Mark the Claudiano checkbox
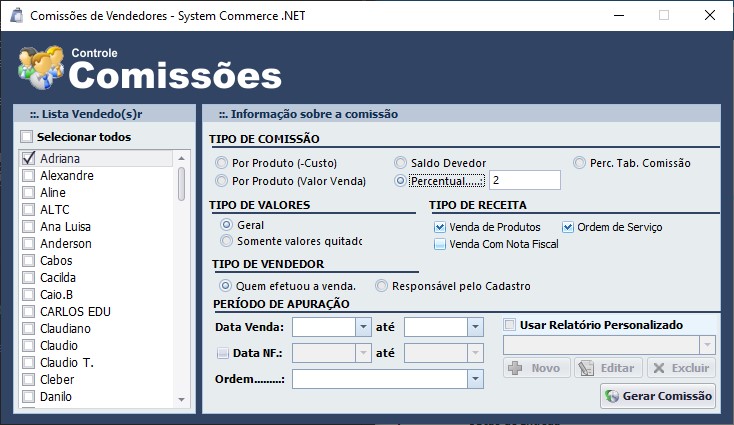Screen dimensions: 734x425 pyautogui.click(x=29, y=329)
